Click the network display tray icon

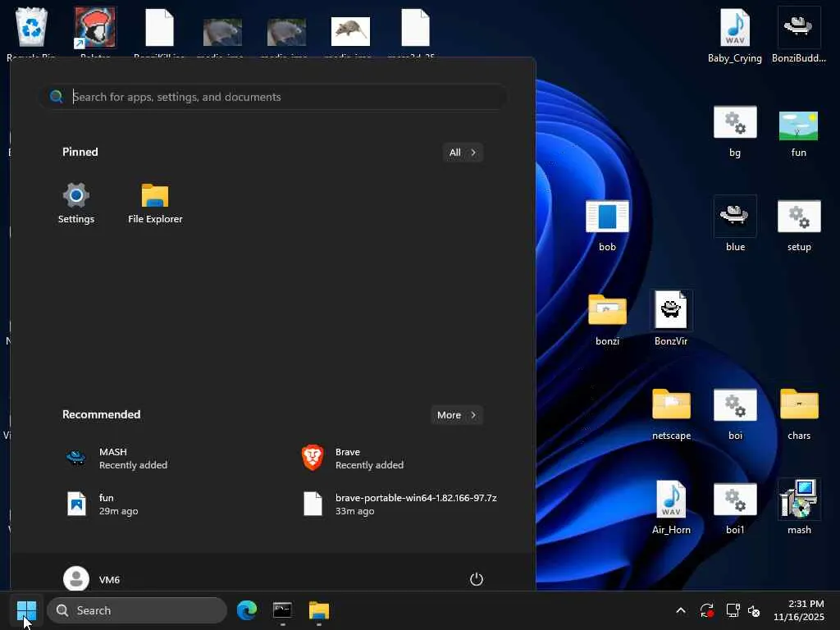(732, 610)
